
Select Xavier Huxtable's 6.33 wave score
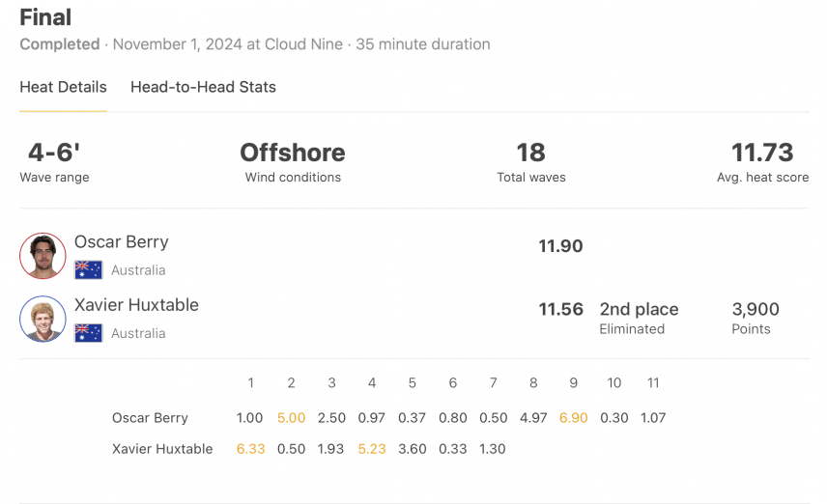(x=250, y=449)
